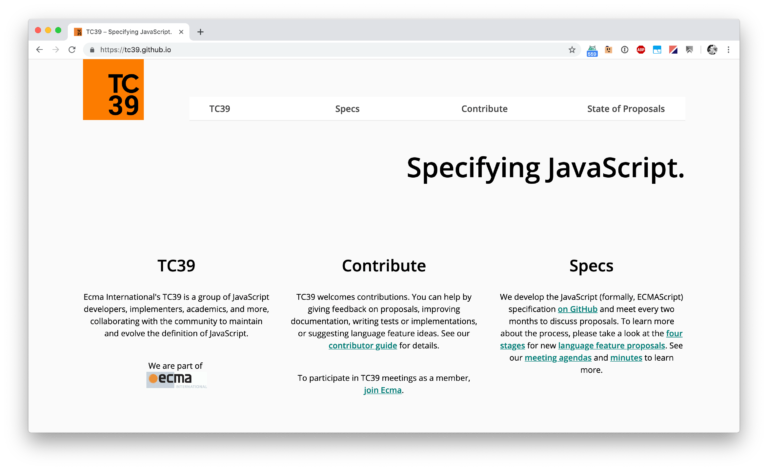This screenshot has width=768, height=470.
Task: Click the Ecma International logo
Action: [x=176, y=380]
